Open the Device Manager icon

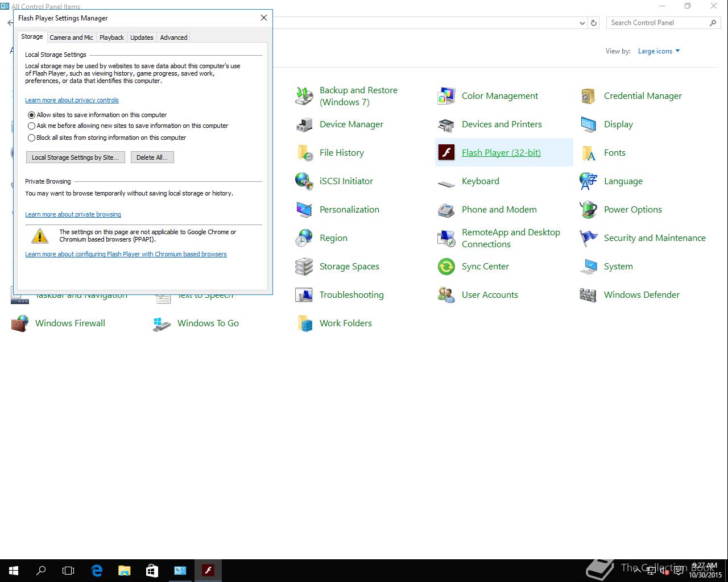[x=304, y=124]
